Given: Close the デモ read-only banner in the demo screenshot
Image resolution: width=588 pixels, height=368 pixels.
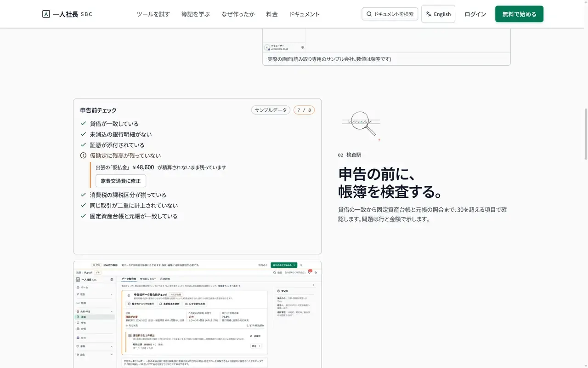Looking at the screenshot, I should coord(301,265).
